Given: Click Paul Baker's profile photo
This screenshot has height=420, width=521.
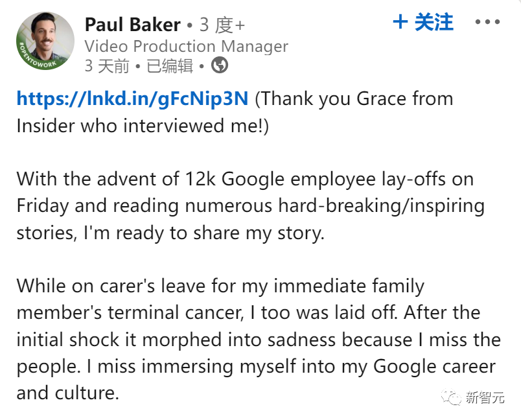Looking at the screenshot, I should pos(45,41).
